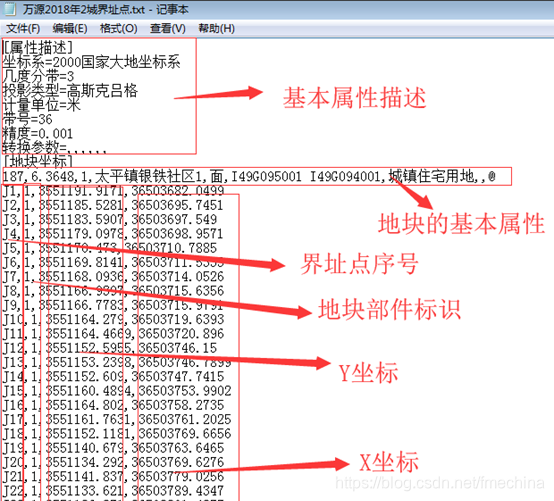Screen dimensions: 554x501
Task: Click the row J20 with 3551134.292
Action: [x=113, y=462]
